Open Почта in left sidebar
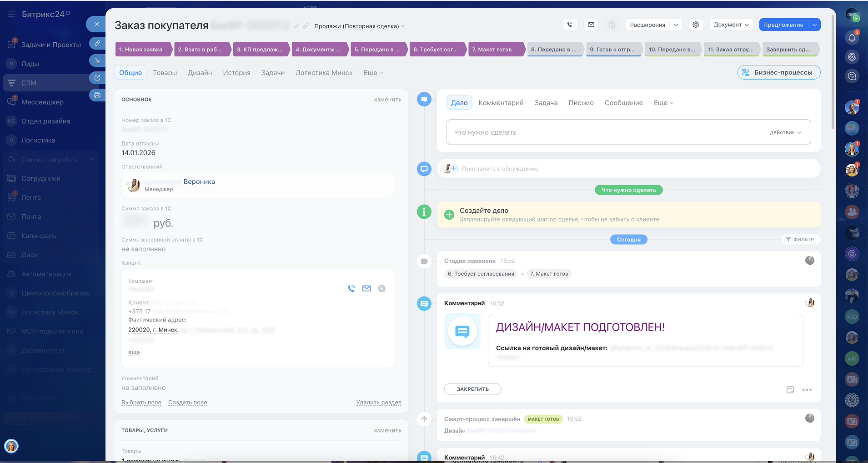This screenshot has height=463, width=868. click(x=50, y=216)
